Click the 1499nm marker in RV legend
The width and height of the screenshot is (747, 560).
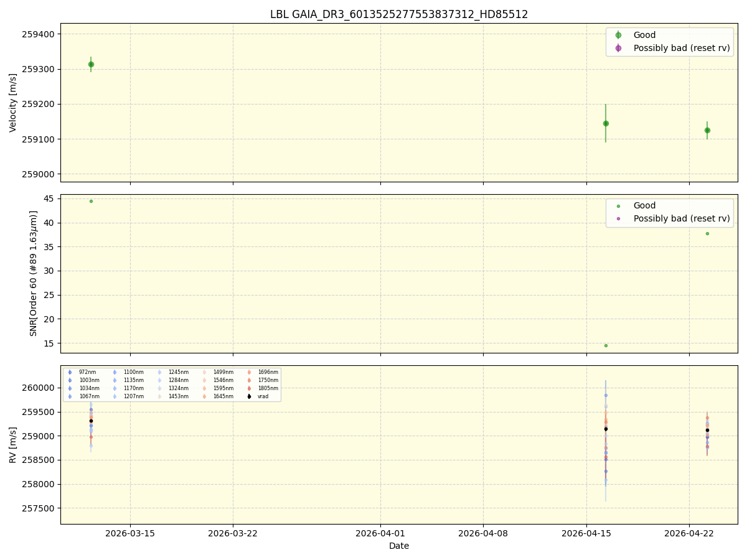pos(204,372)
